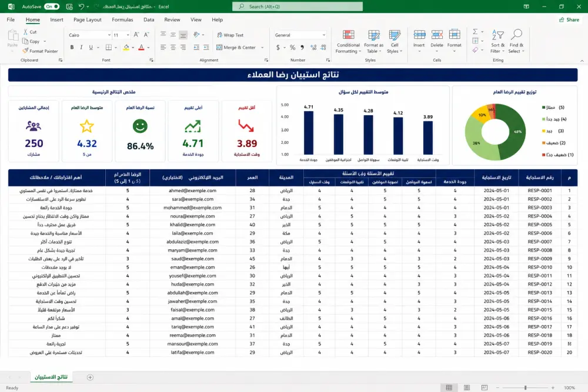This screenshot has width=588, height=392.
Task: Click the AutoSum sigma icon
Action: point(475,32)
